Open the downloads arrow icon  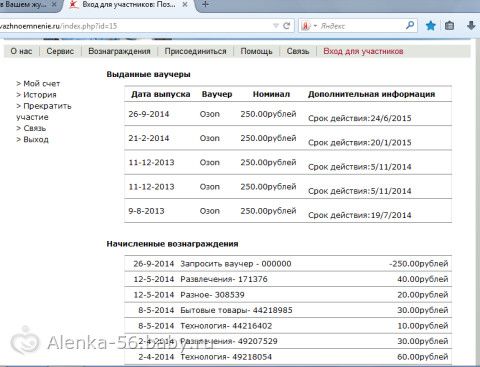pyautogui.click(x=471, y=26)
